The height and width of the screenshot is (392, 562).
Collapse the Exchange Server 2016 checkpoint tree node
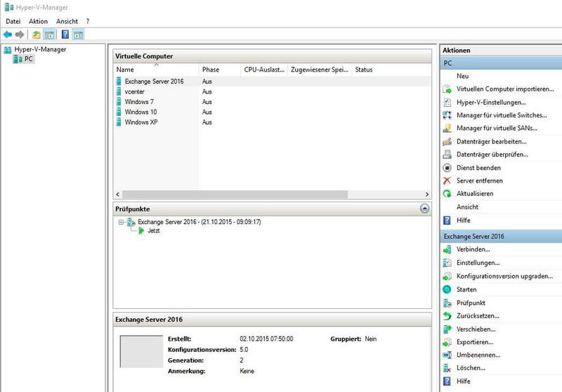(x=121, y=222)
